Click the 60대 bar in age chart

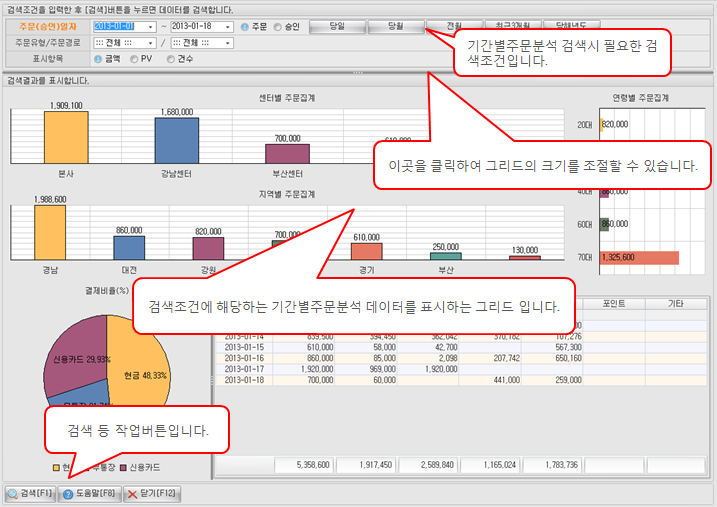pos(604,224)
